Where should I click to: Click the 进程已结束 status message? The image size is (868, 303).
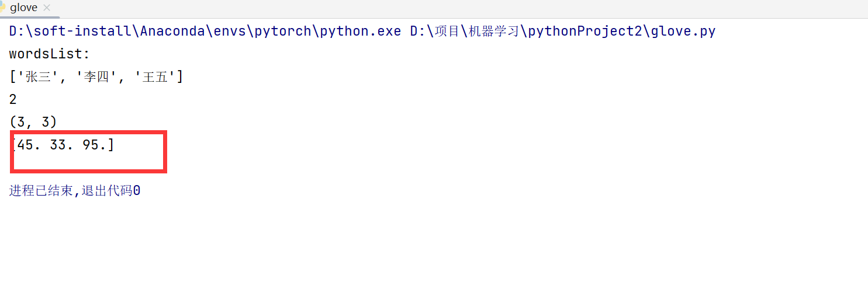[41, 191]
